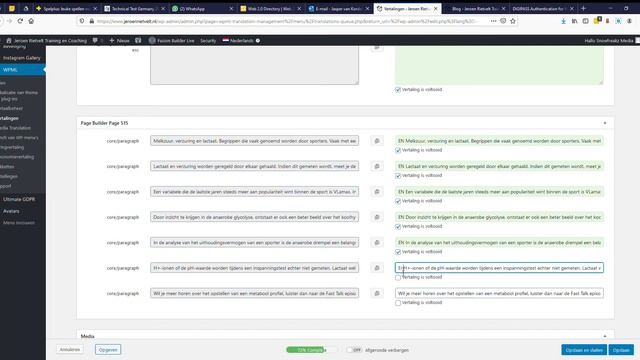640x360 pixels.
Task: Open the comments bubble in the admin bar
Action: (95, 40)
